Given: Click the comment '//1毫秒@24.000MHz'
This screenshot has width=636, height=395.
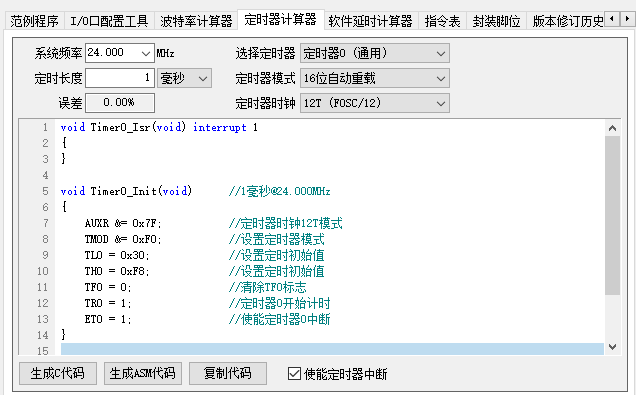Looking at the screenshot, I should tap(279, 191).
